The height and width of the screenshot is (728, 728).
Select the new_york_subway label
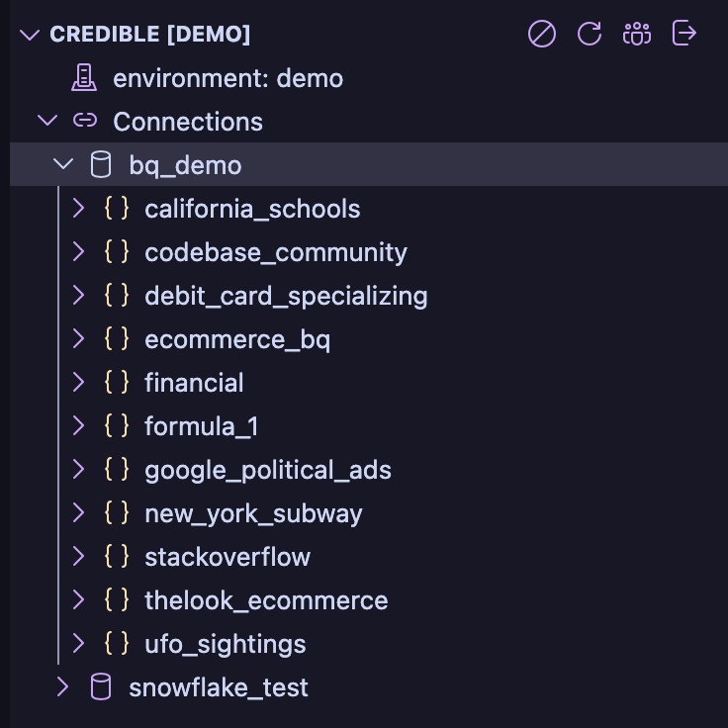tap(253, 514)
